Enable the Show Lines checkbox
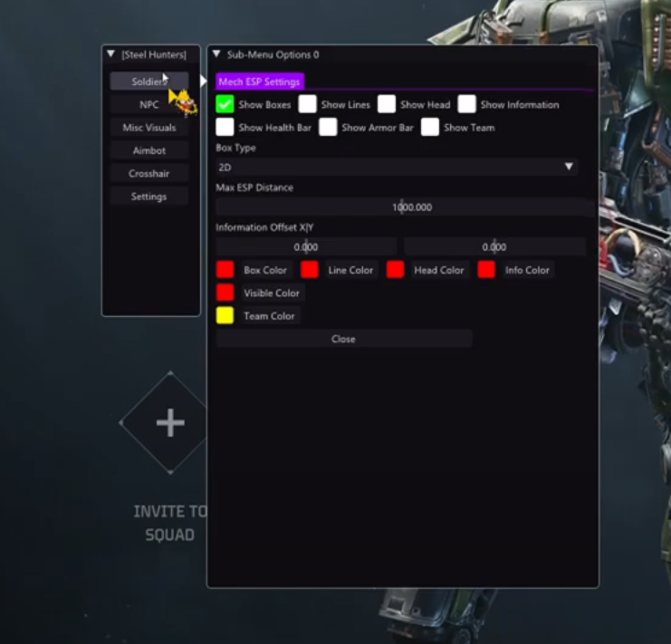The height and width of the screenshot is (644, 671). [x=308, y=104]
